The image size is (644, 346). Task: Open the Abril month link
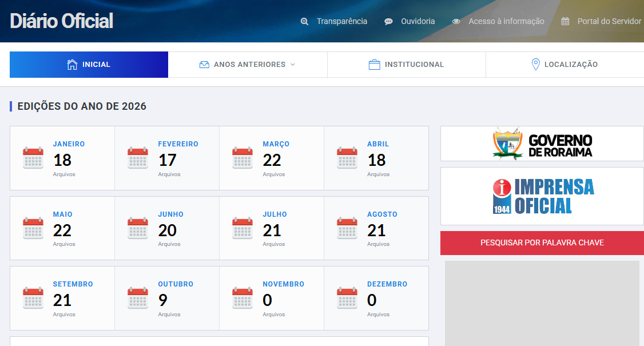point(378,144)
